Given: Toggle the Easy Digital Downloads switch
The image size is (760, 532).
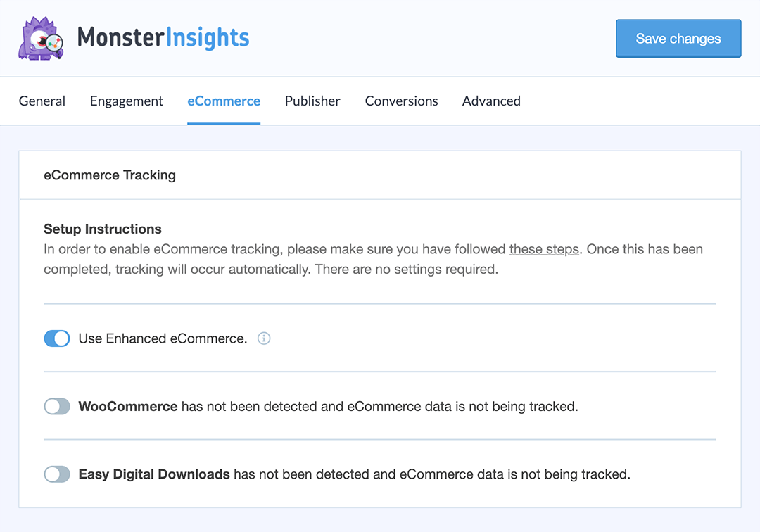Looking at the screenshot, I should (x=57, y=474).
